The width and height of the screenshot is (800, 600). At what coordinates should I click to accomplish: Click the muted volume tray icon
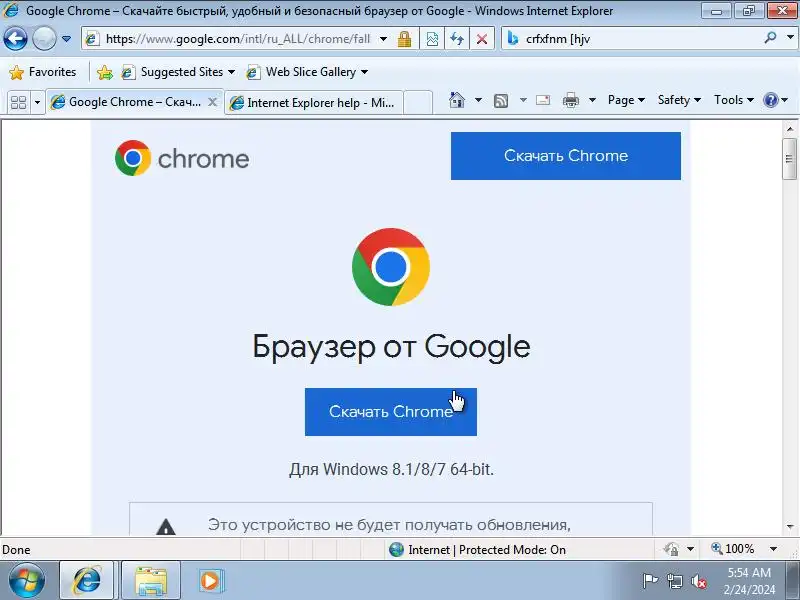(698, 581)
